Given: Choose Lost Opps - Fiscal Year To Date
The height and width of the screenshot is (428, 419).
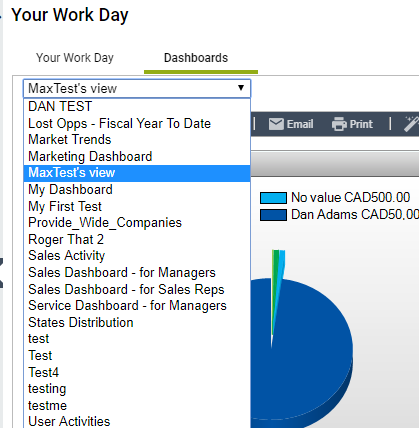Looking at the screenshot, I should (x=137, y=123).
